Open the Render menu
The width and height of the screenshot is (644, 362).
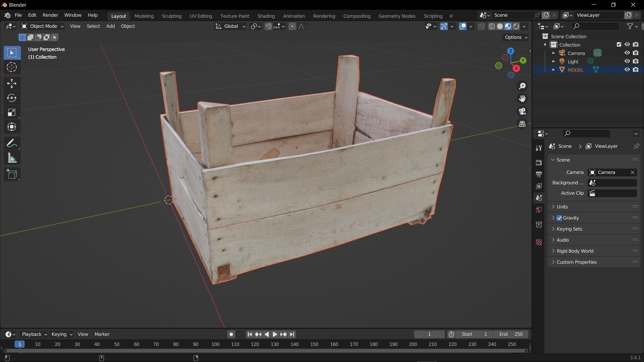[x=50, y=15]
